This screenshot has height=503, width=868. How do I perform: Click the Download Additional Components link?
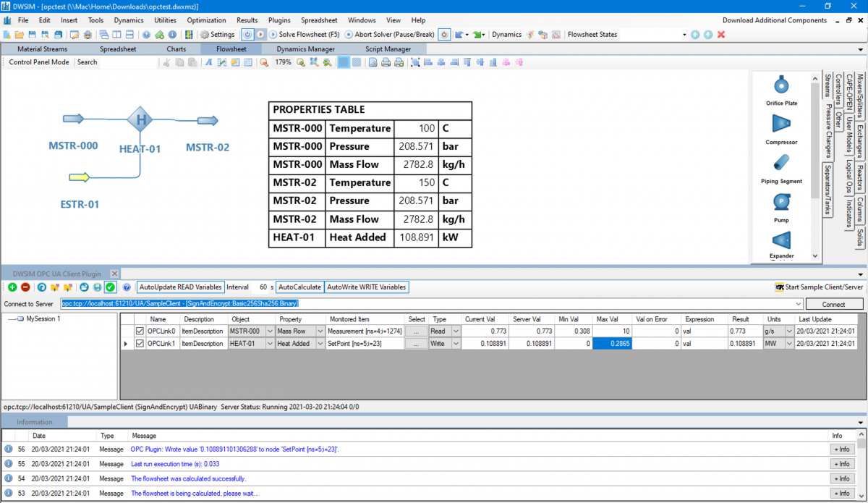tap(775, 20)
